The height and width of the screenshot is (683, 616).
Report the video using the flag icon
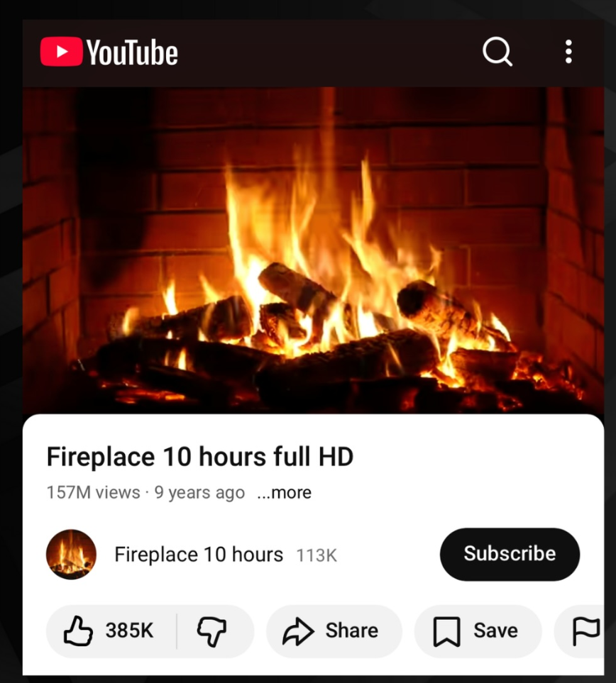[586, 631]
